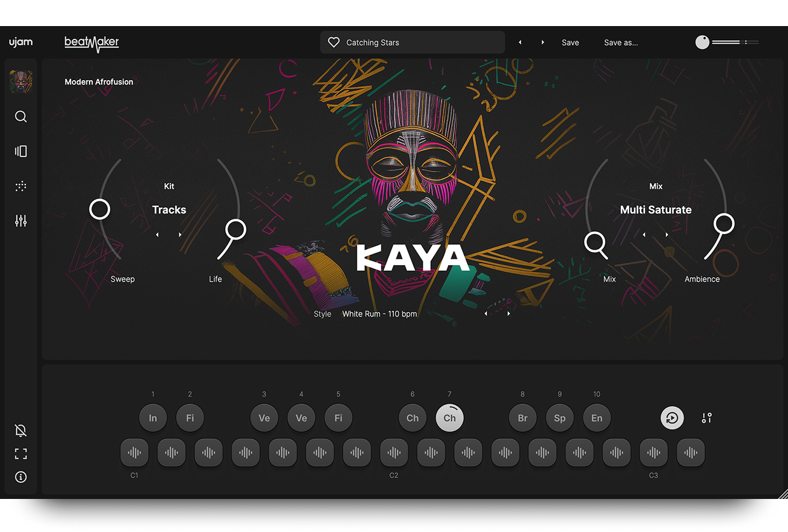Image resolution: width=788 pixels, height=532 pixels.
Task: Select the In pattern pad number 1
Action: (x=153, y=418)
